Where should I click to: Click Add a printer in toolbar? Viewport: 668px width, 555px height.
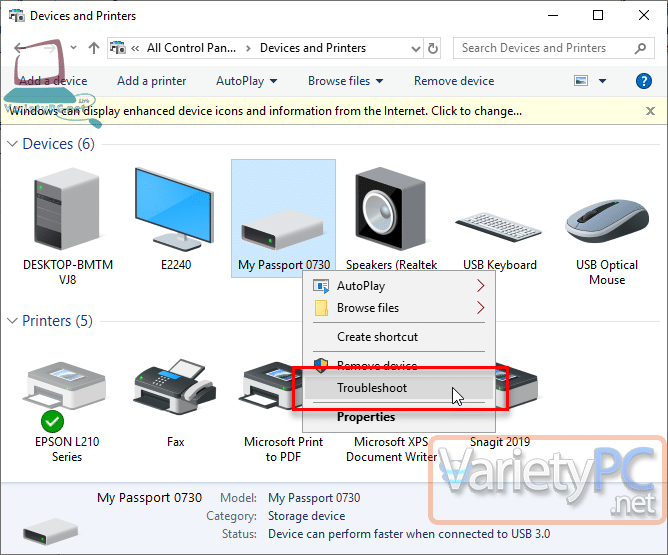pos(151,81)
